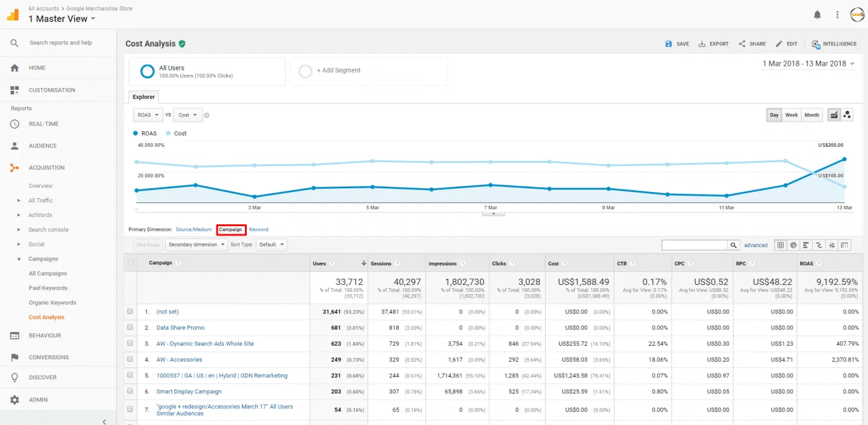Share the report
Screen dimensions: 868x425
752,44
